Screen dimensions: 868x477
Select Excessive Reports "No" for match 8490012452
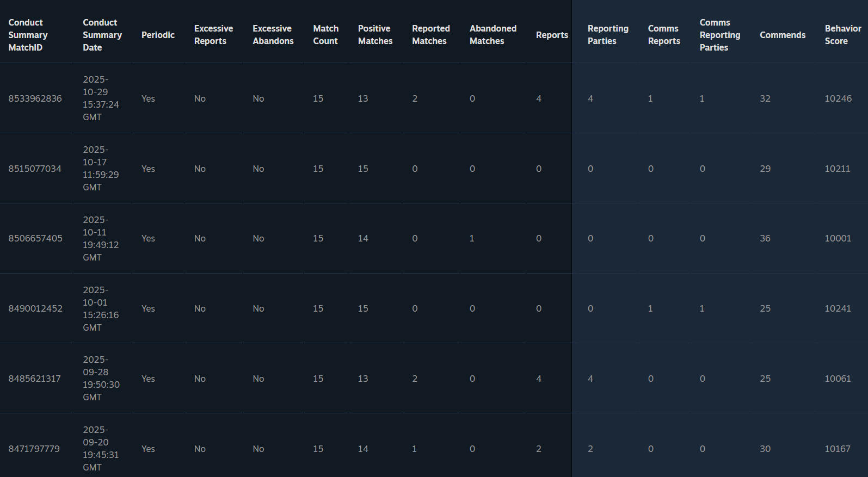coord(200,308)
